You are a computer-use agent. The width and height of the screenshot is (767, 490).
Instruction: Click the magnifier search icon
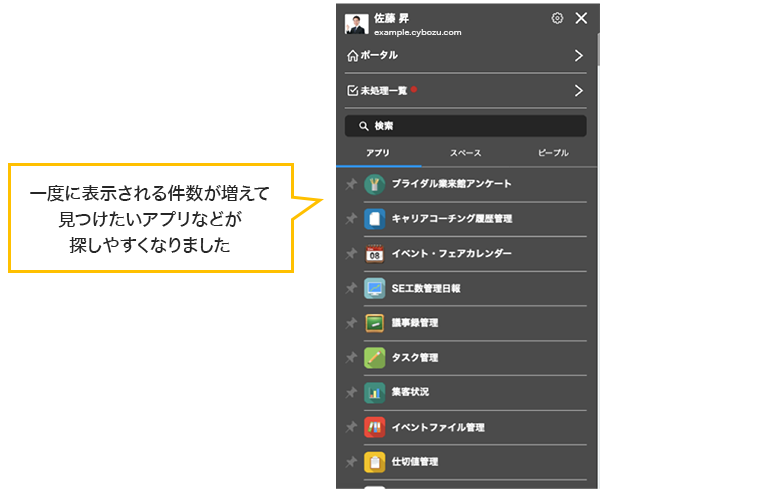tap(363, 126)
